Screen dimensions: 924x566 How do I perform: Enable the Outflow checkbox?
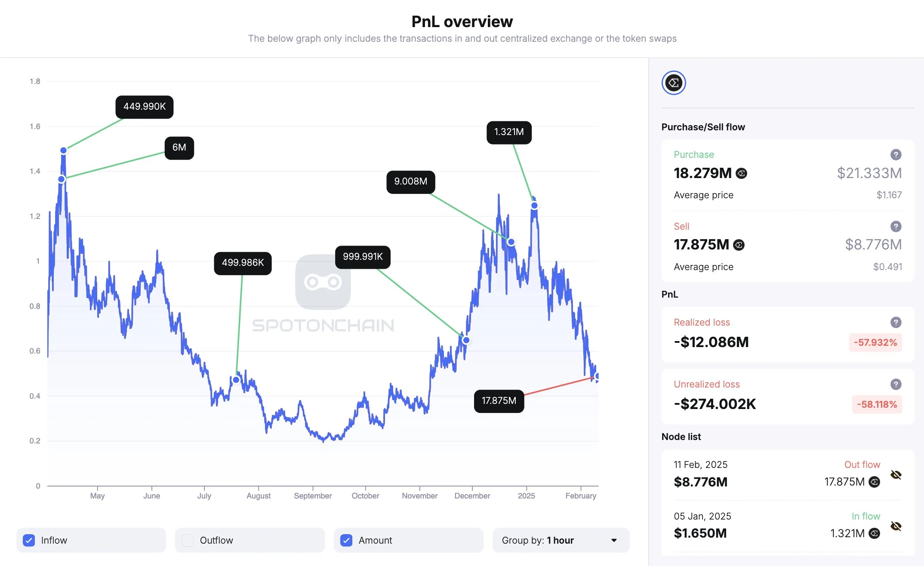coord(188,540)
